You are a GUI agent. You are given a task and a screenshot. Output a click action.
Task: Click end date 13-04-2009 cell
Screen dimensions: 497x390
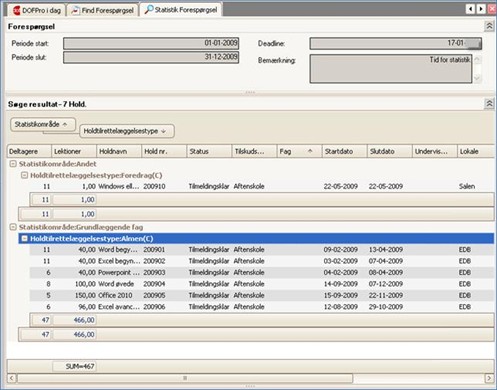pyautogui.click(x=386, y=250)
